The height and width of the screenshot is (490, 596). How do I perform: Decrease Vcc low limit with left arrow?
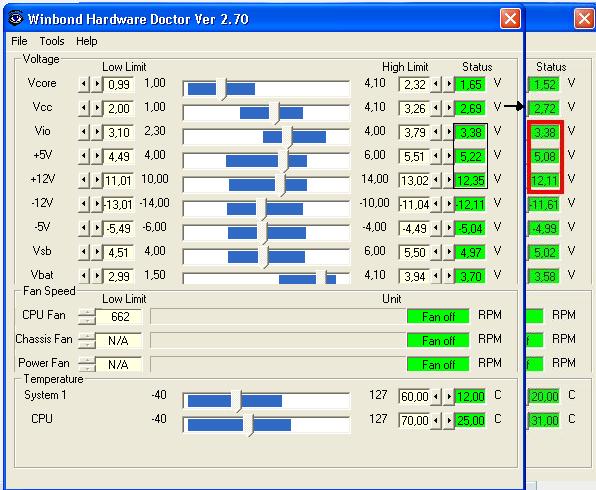click(x=84, y=108)
